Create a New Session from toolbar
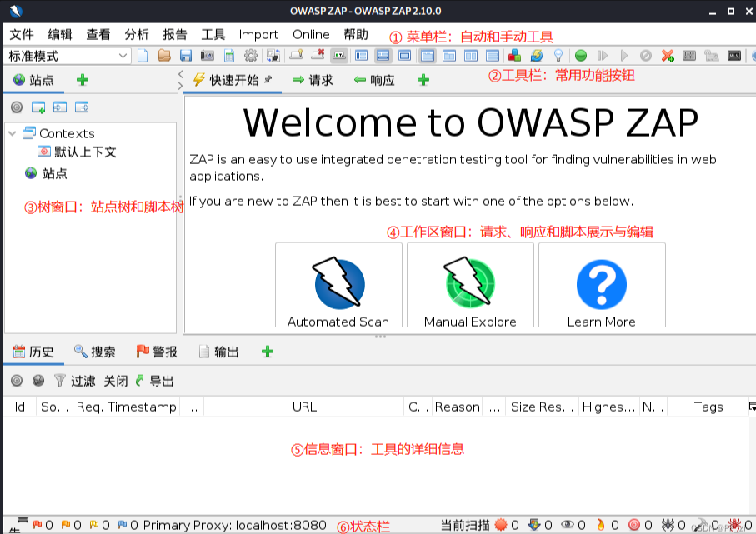756x534 pixels. coord(143,56)
